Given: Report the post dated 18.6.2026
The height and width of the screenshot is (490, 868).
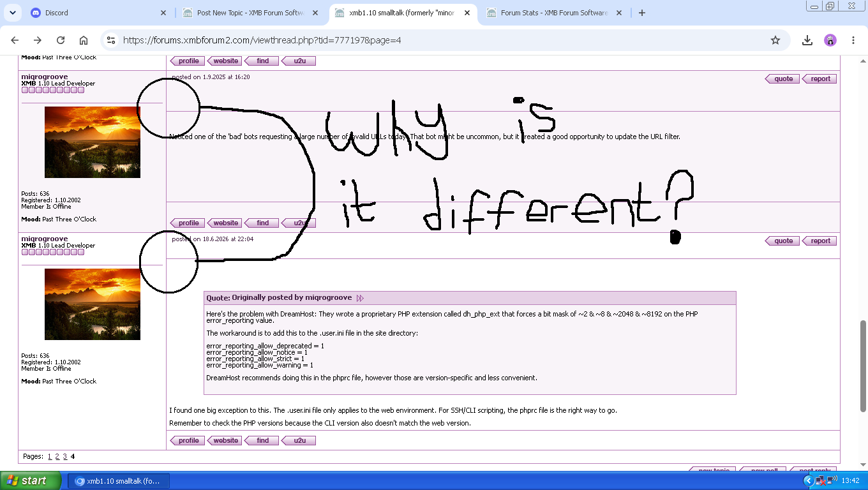Looking at the screenshot, I should (819, 241).
